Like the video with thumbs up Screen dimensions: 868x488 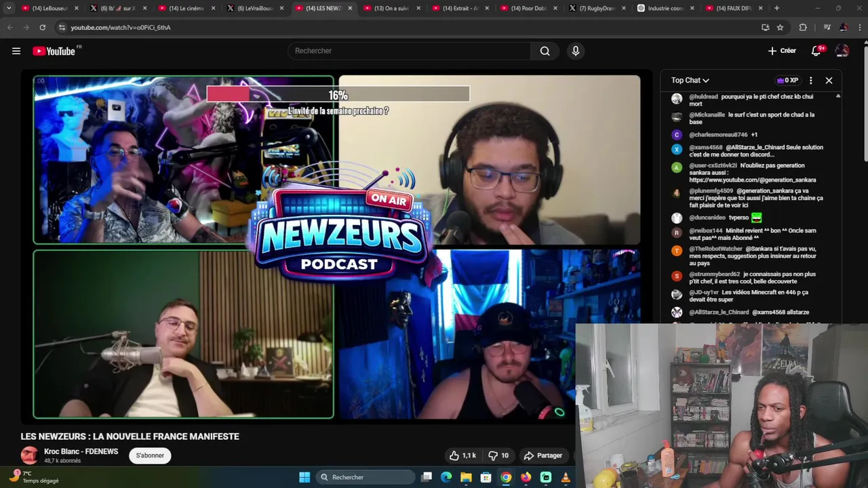tap(462, 455)
